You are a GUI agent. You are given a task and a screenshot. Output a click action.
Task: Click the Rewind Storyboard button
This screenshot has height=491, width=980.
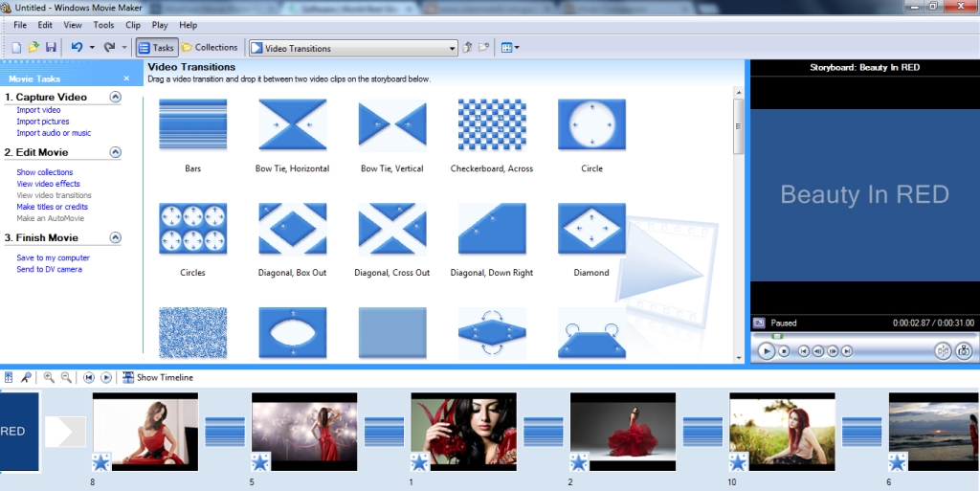coord(89,377)
